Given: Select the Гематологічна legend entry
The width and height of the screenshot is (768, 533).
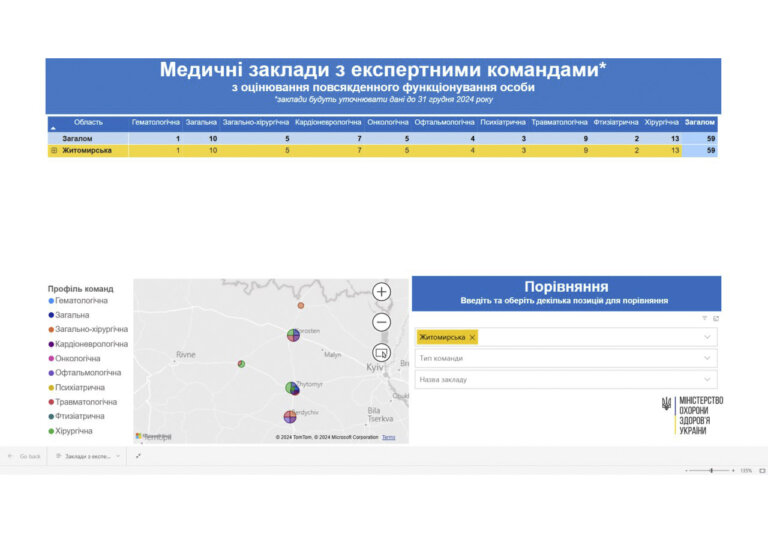Looking at the screenshot, I should [x=78, y=300].
